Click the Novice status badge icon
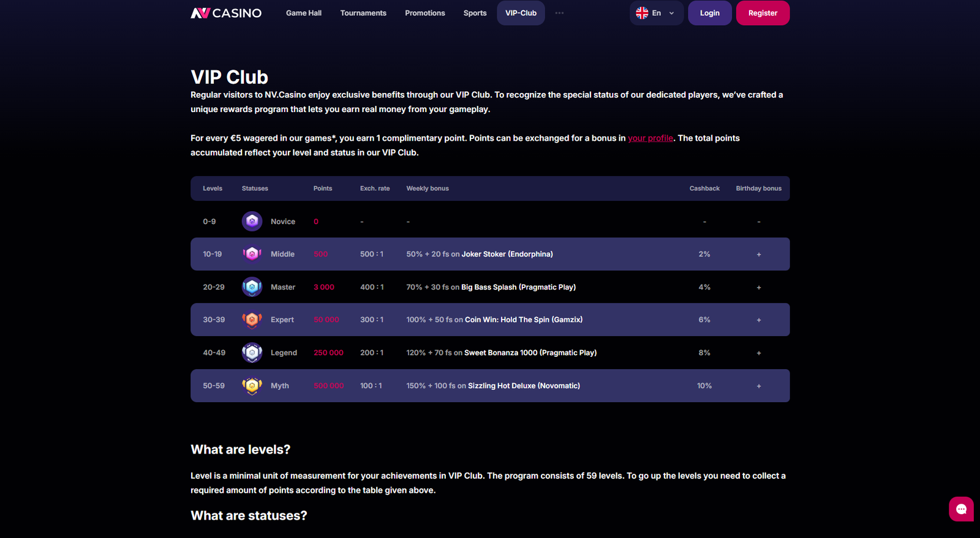This screenshot has height=538, width=980. (252, 221)
